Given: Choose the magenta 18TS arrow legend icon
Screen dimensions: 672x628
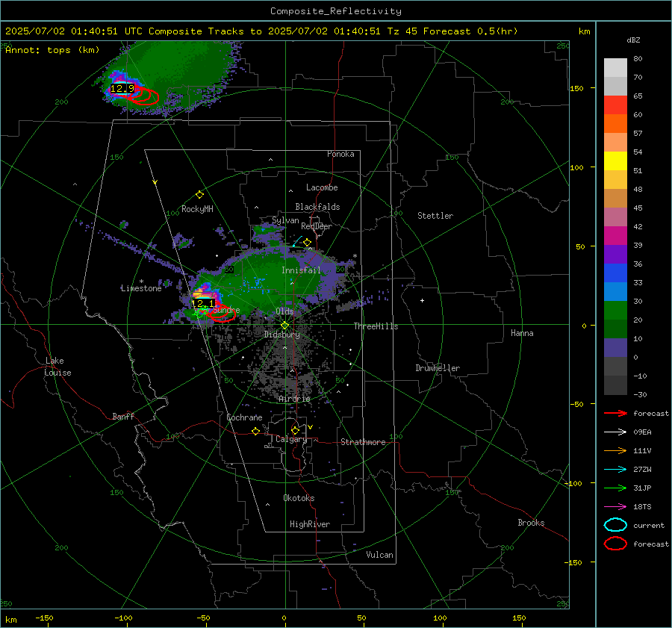Looking at the screenshot, I should coord(615,507).
